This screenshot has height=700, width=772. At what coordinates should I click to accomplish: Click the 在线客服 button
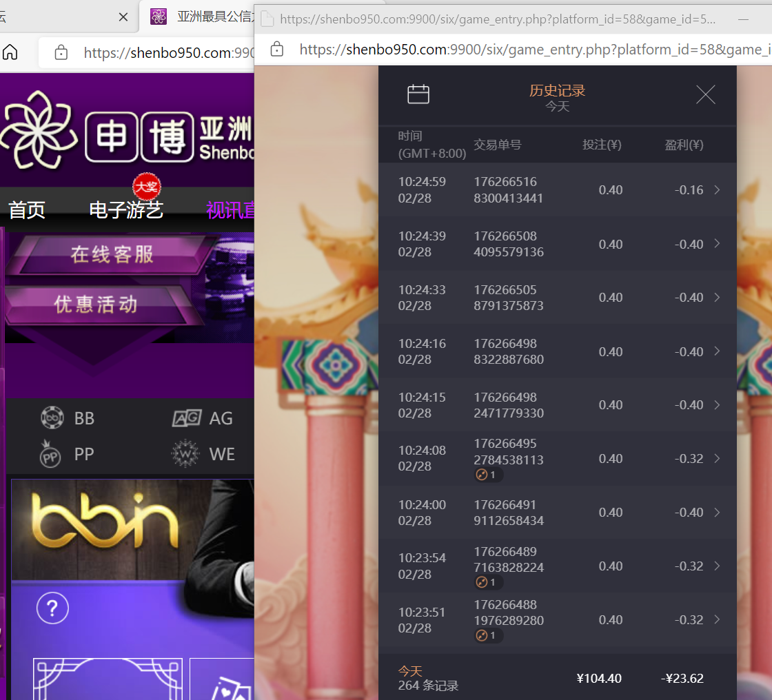112,254
